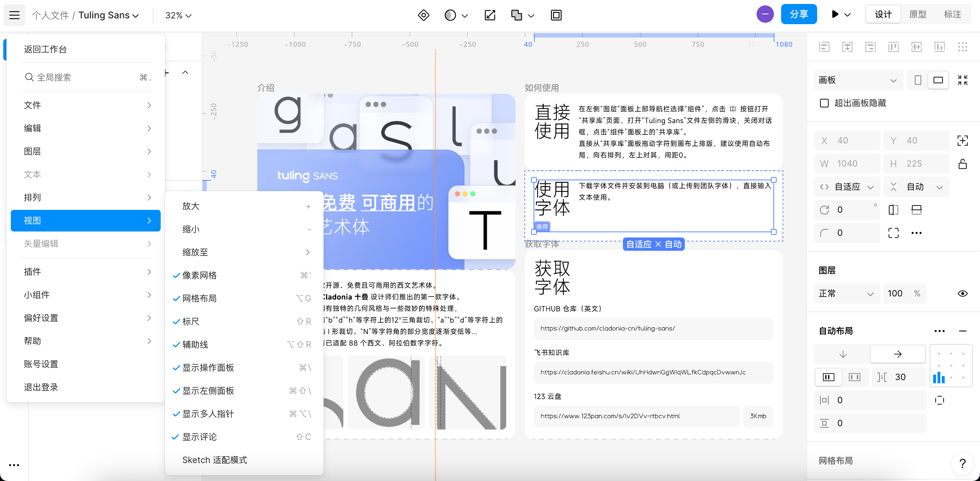Image resolution: width=980 pixels, height=481 pixels.
Task: Open the 自适应 width mode dropdown
Action: tap(847, 187)
